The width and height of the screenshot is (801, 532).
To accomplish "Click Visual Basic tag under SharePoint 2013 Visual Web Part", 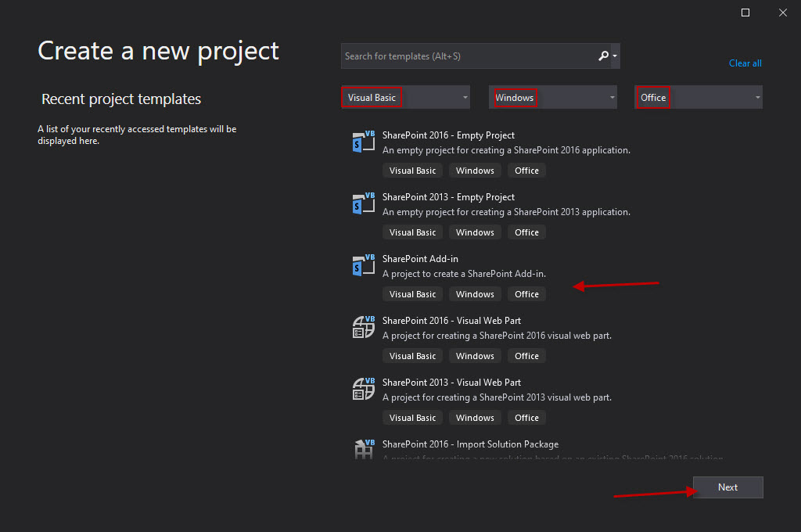I will pos(412,418).
